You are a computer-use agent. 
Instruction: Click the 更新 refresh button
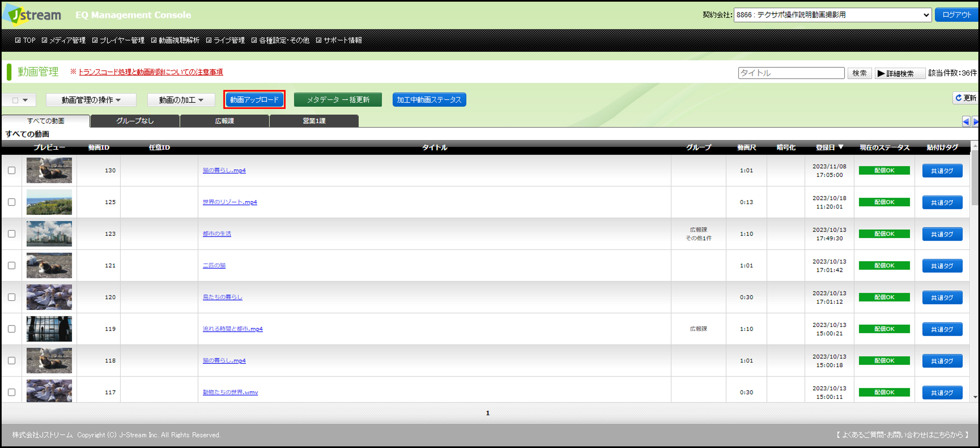click(965, 98)
